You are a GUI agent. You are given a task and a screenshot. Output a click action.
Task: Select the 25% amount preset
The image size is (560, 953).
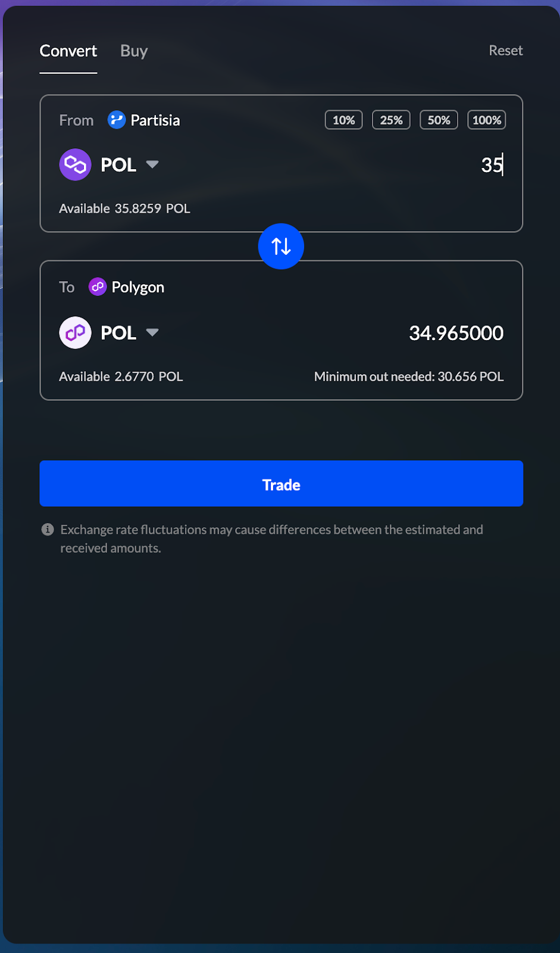pyautogui.click(x=391, y=120)
